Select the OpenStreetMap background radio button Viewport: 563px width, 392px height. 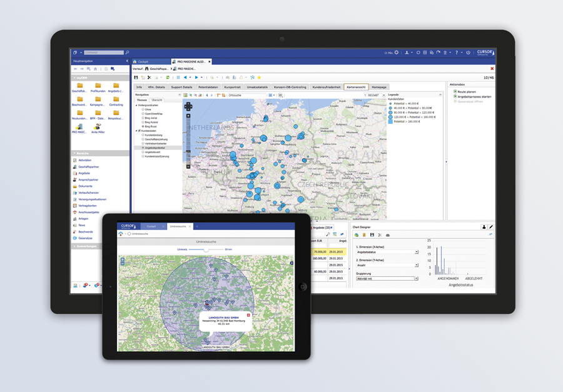[143, 114]
